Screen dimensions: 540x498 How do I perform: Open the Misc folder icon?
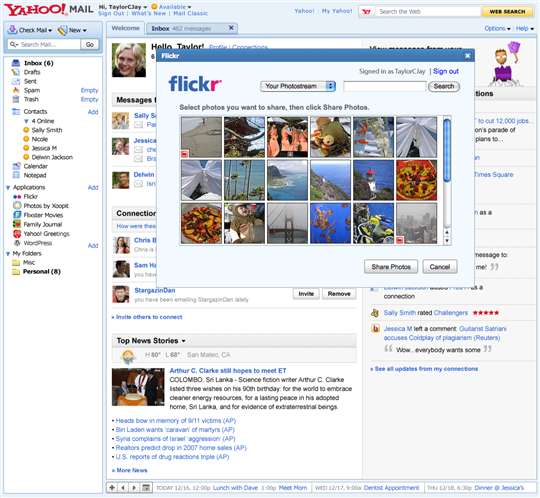tap(16, 262)
